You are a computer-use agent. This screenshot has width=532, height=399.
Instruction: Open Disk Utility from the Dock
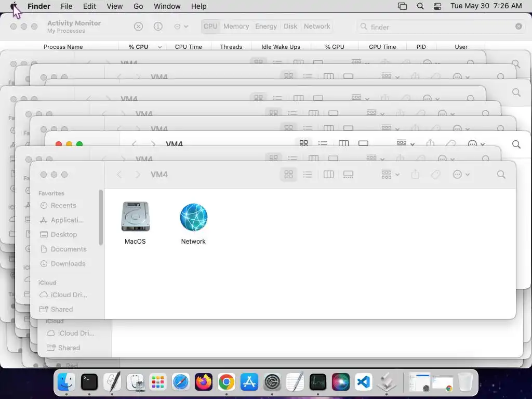click(x=135, y=382)
